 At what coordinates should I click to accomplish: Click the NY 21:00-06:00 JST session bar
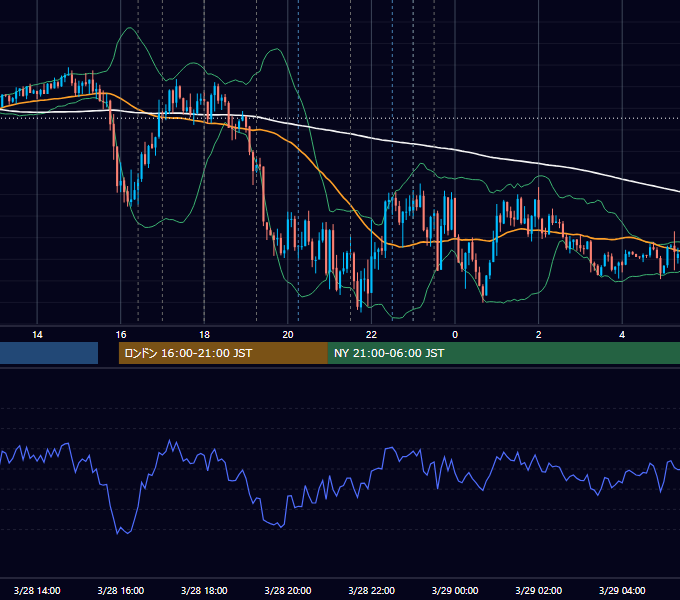tap(503, 353)
